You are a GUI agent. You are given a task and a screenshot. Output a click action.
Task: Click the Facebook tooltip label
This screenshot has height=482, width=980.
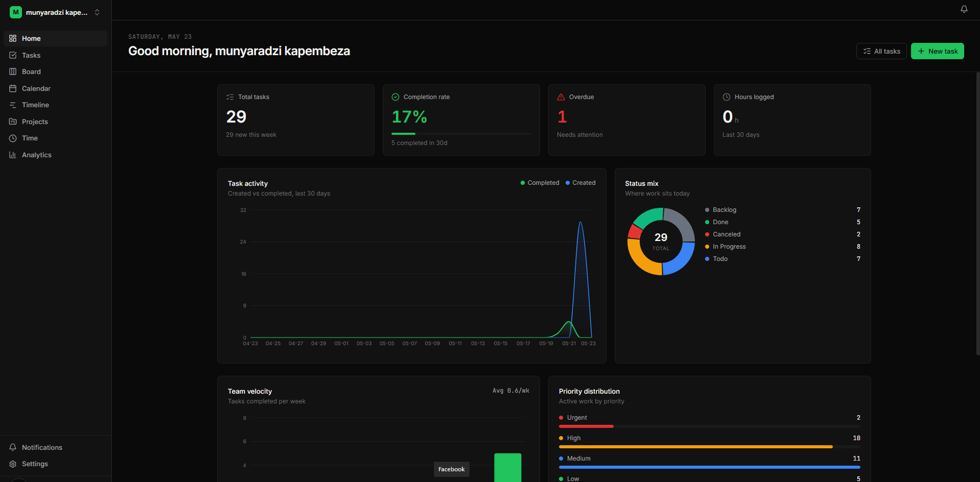pyautogui.click(x=452, y=469)
